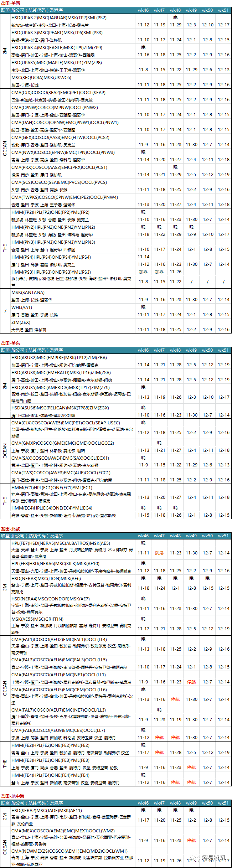This screenshot has width=232, height=868.
Task: Select wk46 header in 盐田-美西 table
Action: click(x=143, y=10)
